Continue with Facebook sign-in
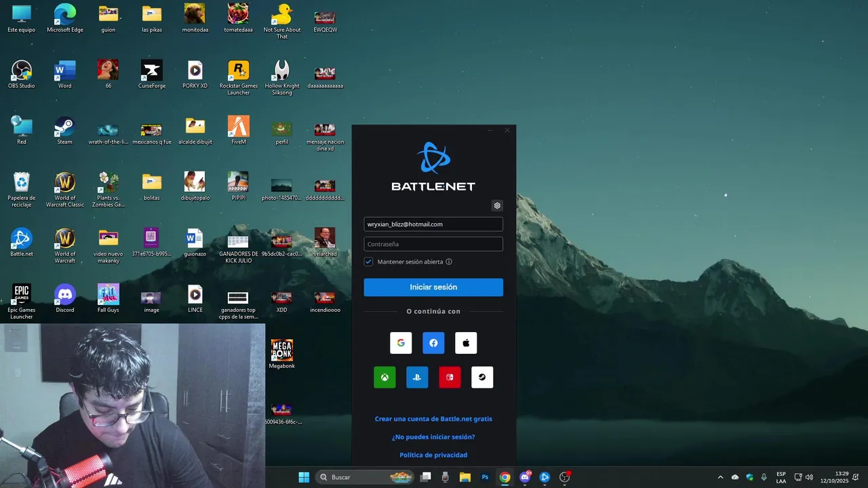The height and width of the screenshot is (488, 868). (x=433, y=343)
